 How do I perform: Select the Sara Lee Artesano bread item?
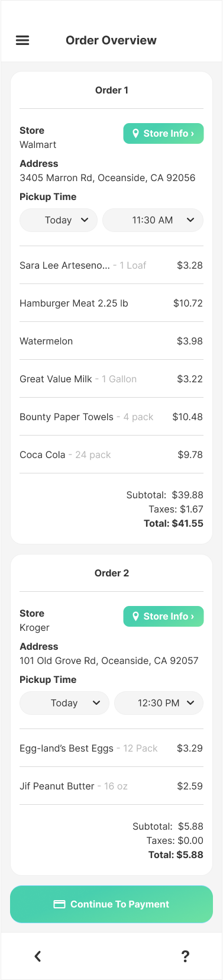(x=111, y=265)
